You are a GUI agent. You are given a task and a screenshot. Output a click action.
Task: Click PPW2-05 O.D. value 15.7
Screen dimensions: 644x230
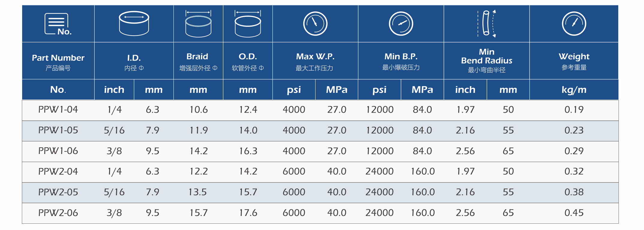pyautogui.click(x=248, y=192)
